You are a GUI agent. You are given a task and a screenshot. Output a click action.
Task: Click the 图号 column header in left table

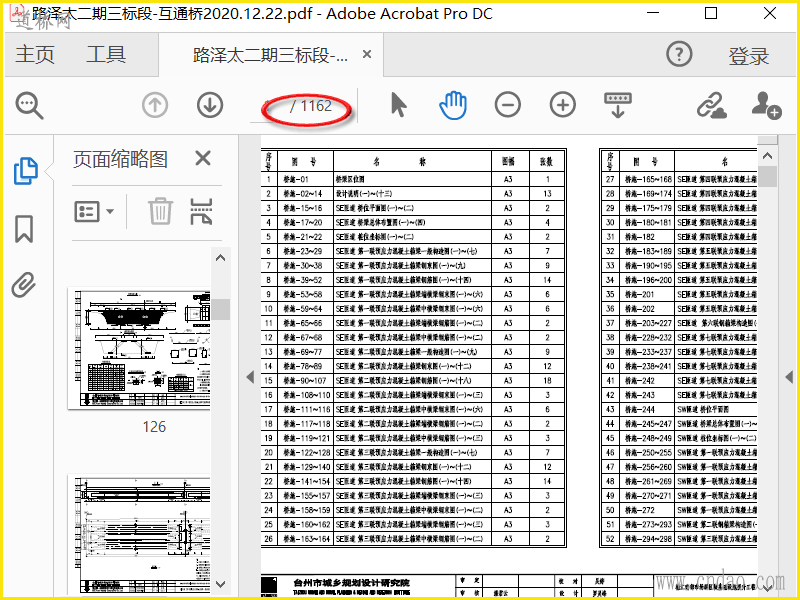click(305, 161)
